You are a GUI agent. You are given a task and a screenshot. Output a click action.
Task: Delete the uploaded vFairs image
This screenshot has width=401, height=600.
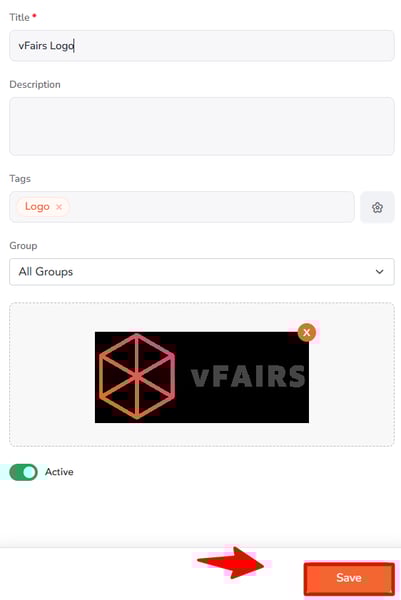click(x=306, y=333)
